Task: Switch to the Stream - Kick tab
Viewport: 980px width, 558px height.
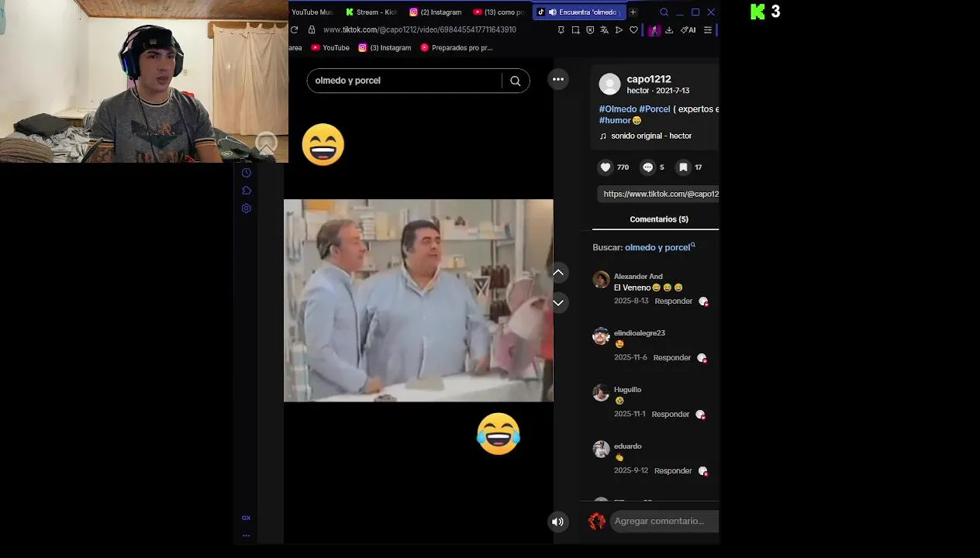Action: [371, 12]
